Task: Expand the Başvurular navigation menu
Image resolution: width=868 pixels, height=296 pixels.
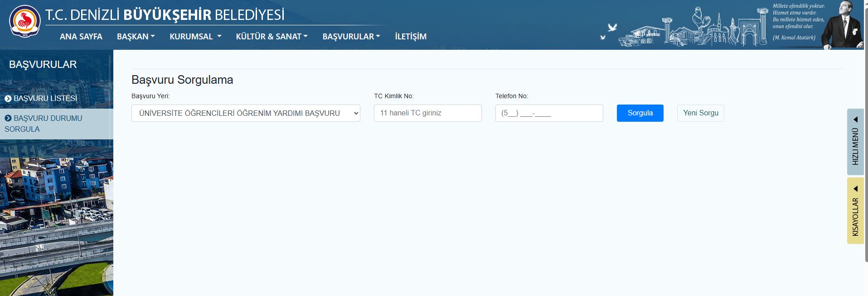Action: coord(351,37)
